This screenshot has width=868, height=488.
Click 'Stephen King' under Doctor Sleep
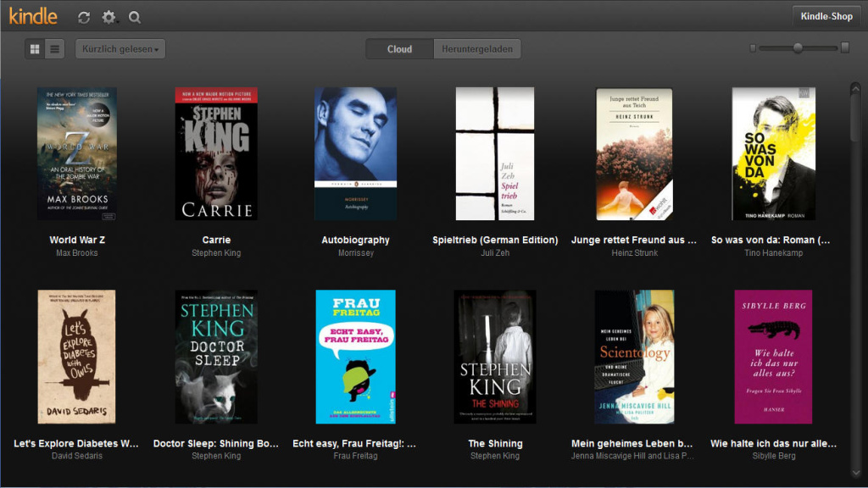point(216,456)
